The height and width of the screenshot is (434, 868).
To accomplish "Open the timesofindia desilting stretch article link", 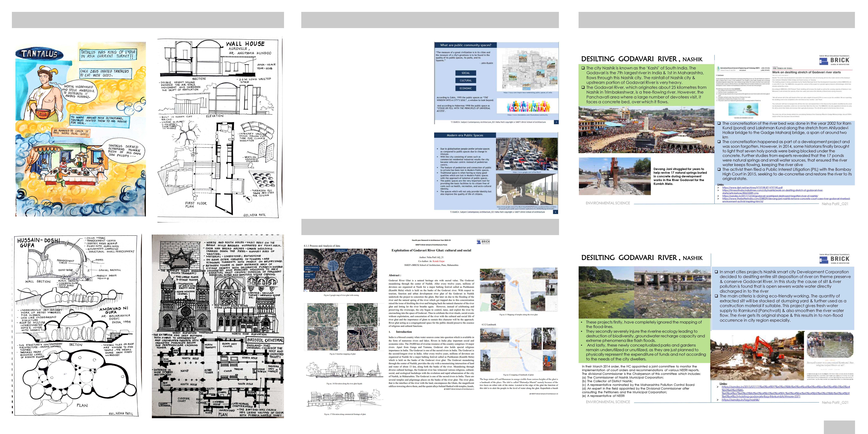I will tap(772, 192).
